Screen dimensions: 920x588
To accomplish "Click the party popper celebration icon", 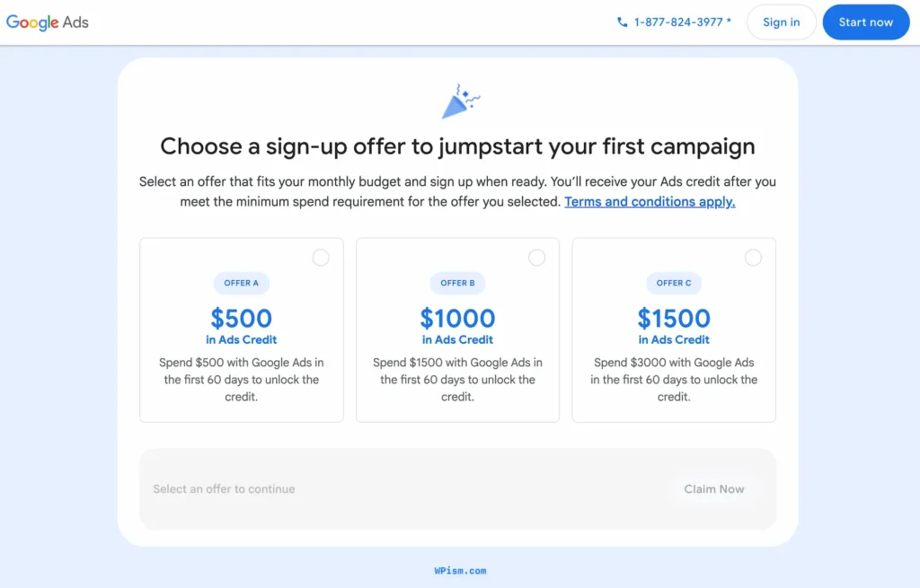I will [461, 101].
